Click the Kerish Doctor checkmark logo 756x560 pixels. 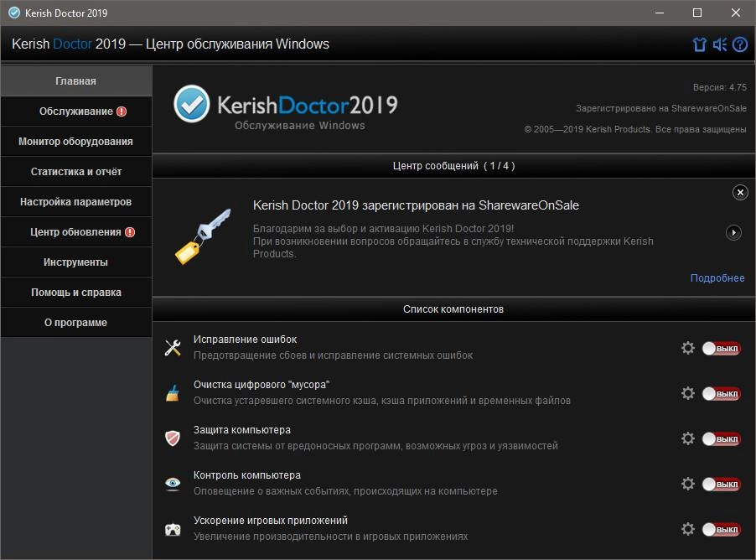(191, 104)
